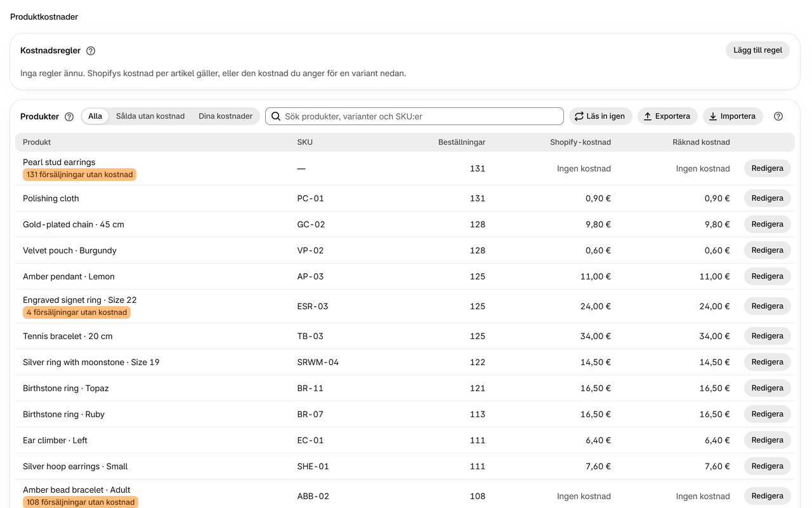The image size is (812, 508).
Task: Select the Alla filter tab
Action: (95, 116)
